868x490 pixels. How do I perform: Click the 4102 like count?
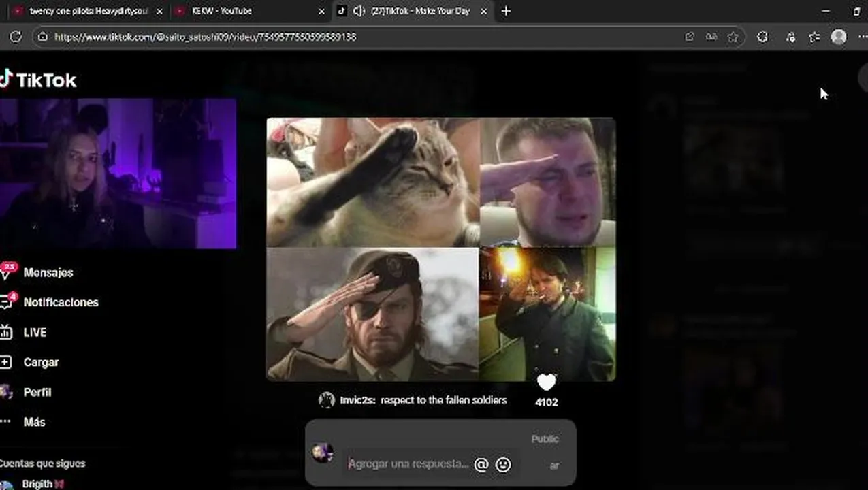(546, 402)
